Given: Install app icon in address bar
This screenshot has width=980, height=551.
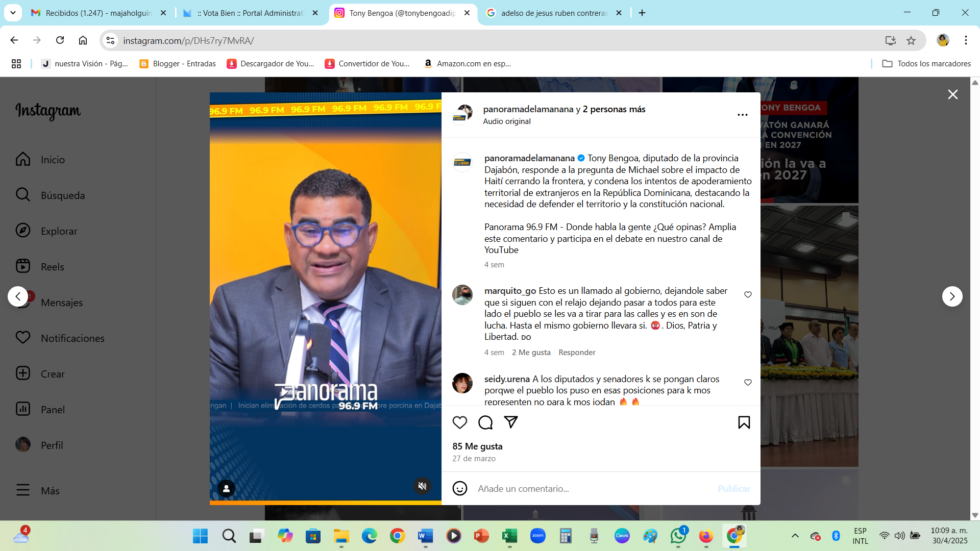Looking at the screenshot, I should pyautogui.click(x=891, y=40).
